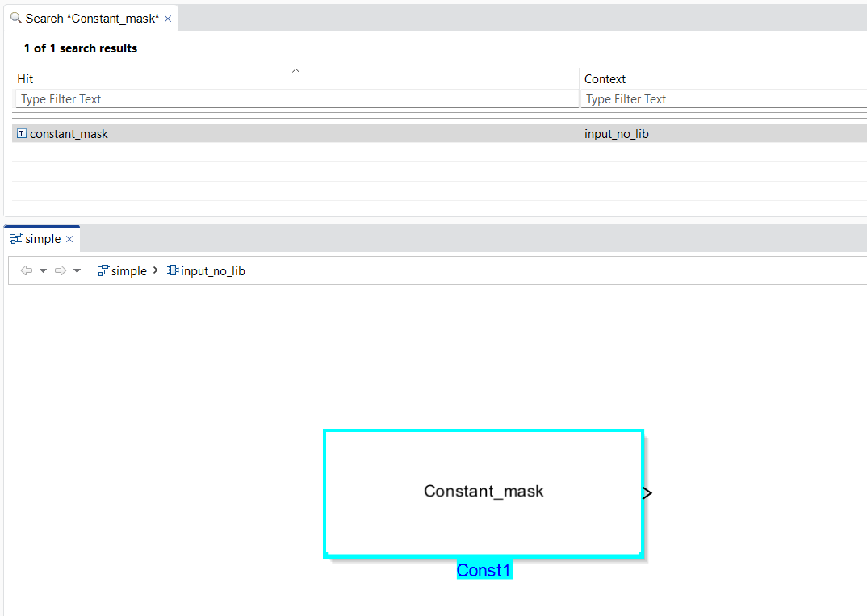Screen dimensions: 867x616
Task: Expand the breadcrumb chevron after simple
Action: pyautogui.click(x=156, y=271)
